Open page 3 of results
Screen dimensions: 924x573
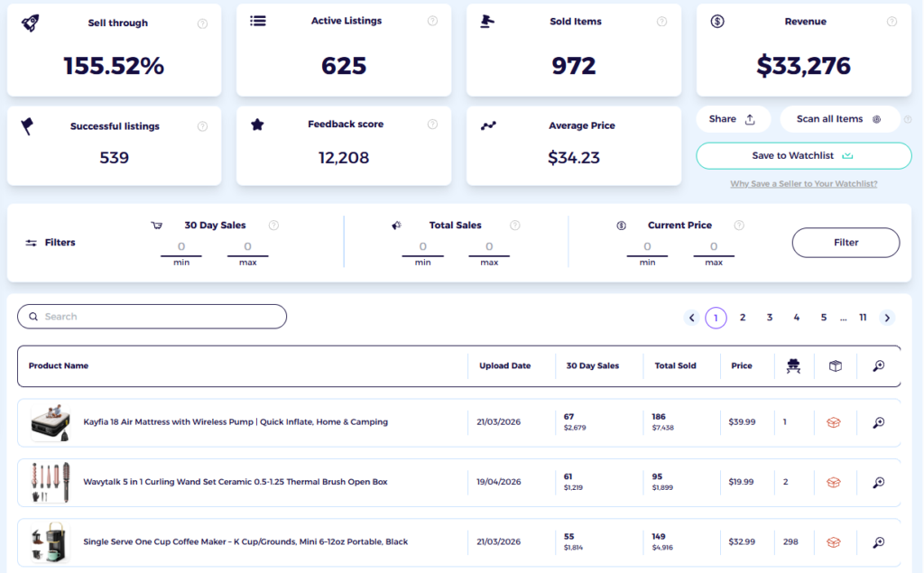(770, 318)
